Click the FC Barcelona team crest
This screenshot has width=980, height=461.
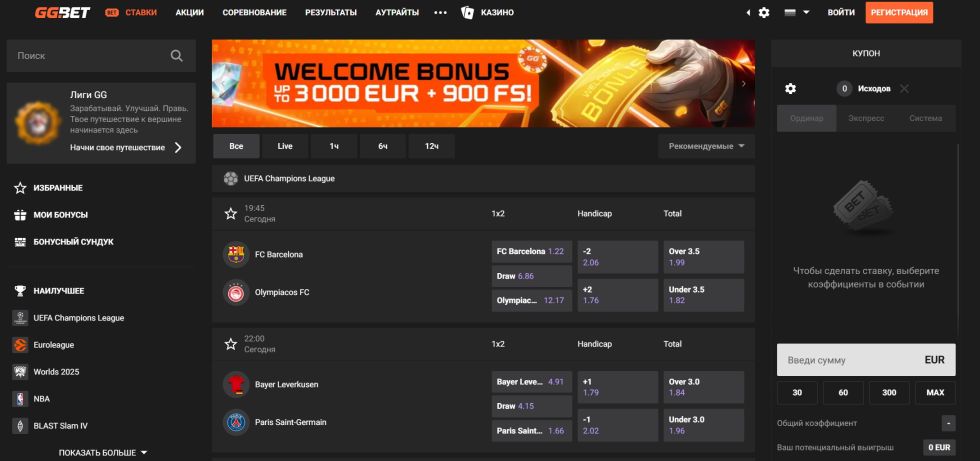(x=235, y=254)
